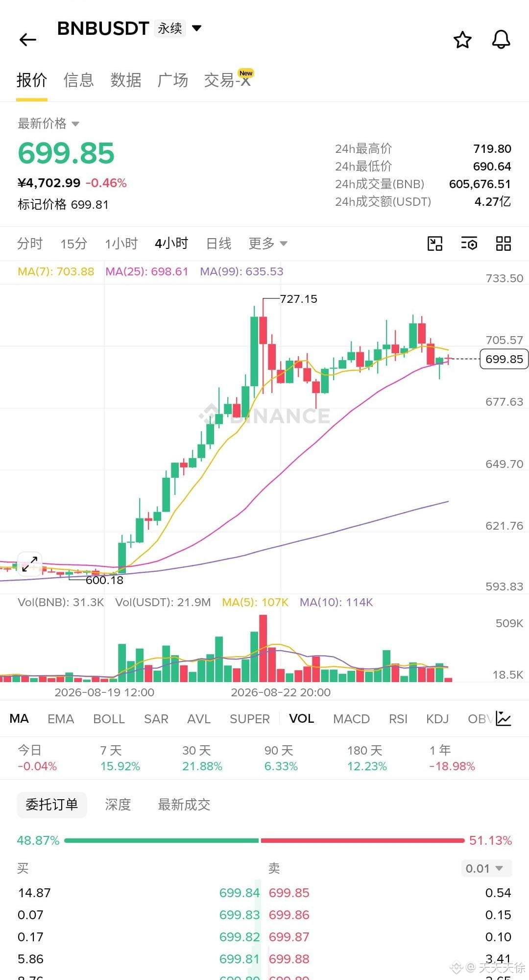The image size is (529, 980).
Task: Tap the green buy ratio bar
Action: click(161, 840)
